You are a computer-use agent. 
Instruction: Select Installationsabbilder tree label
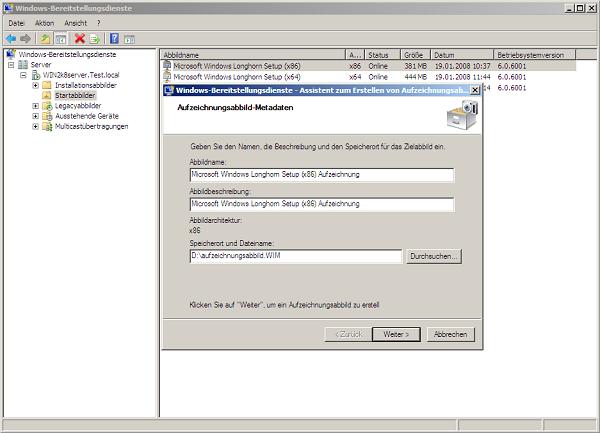[x=86, y=85]
